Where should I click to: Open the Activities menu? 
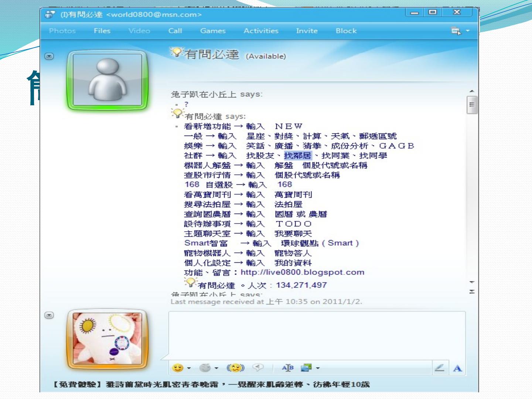tap(261, 31)
